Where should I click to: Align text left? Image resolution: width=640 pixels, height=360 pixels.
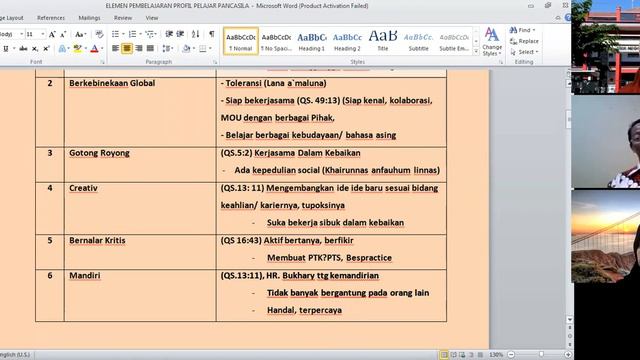[115, 49]
